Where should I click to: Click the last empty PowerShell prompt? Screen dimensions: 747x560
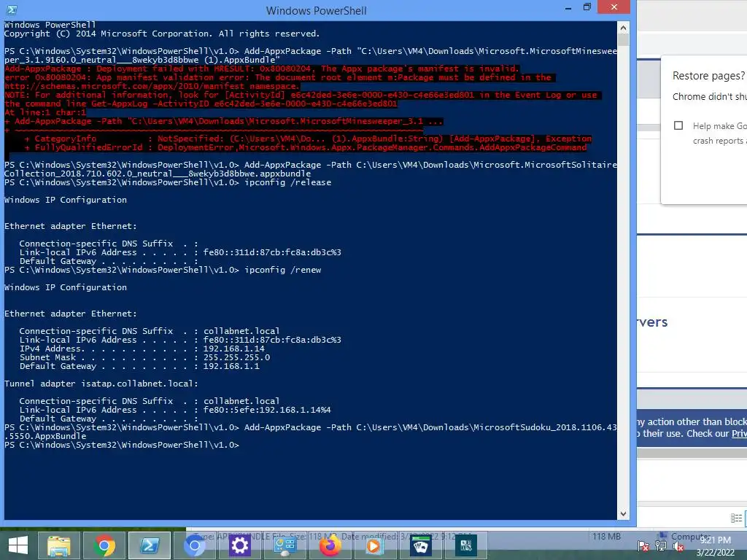tap(122, 445)
